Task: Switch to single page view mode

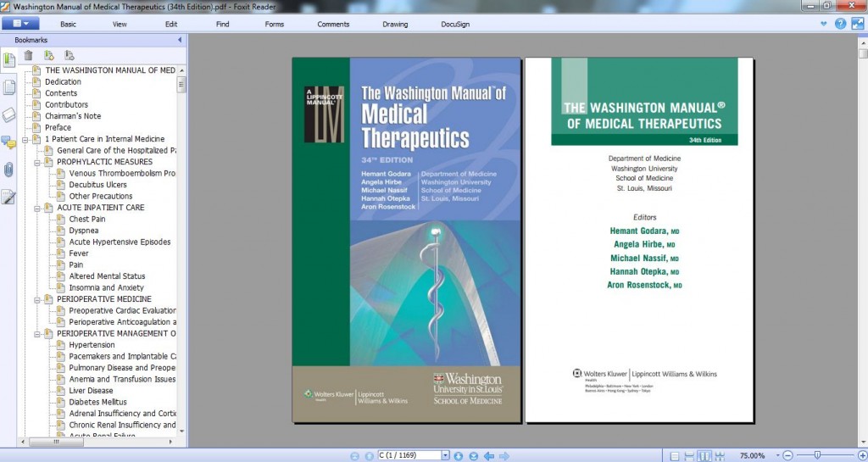Action: (x=674, y=456)
